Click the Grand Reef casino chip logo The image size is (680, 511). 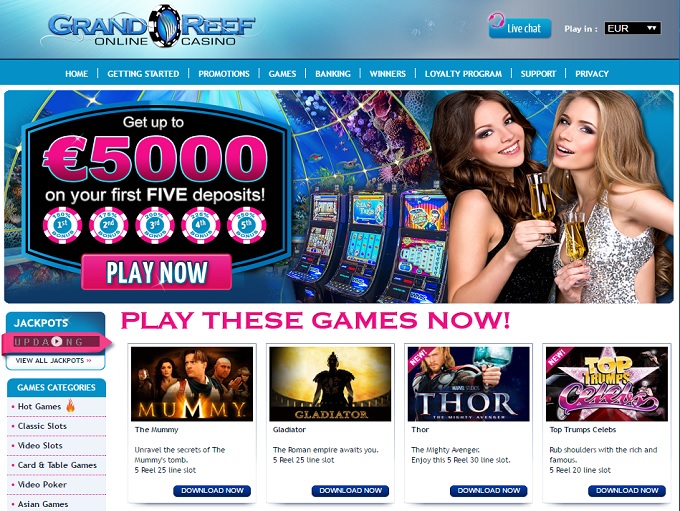click(x=164, y=26)
